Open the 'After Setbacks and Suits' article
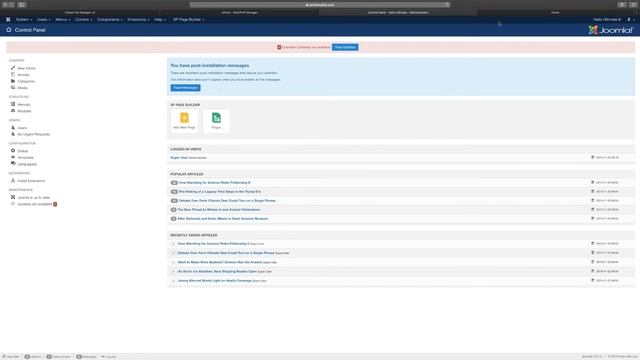 click(223, 219)
